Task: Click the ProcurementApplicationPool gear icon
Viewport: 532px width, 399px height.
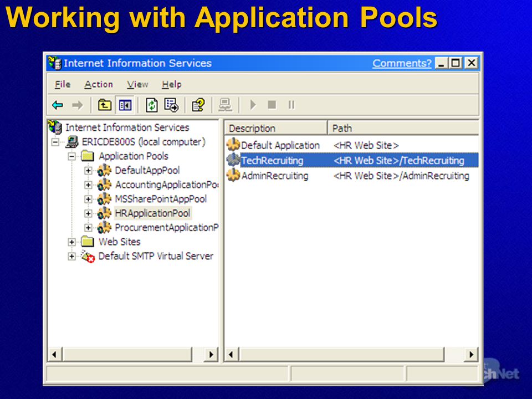Action: [x=104, y=227]
